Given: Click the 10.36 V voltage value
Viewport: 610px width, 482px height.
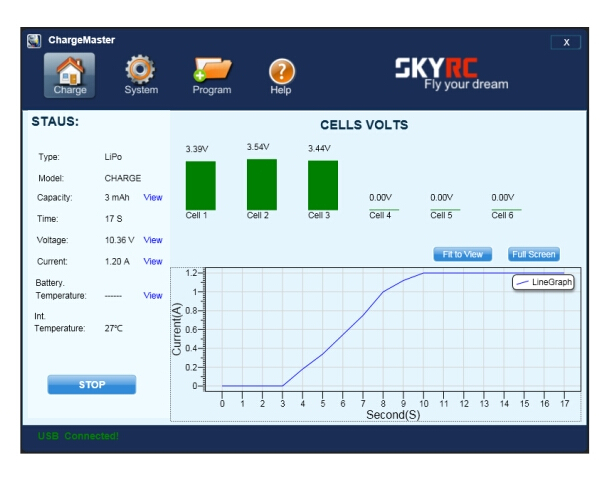Looking at the screenshot, I should tap(119, 240).
